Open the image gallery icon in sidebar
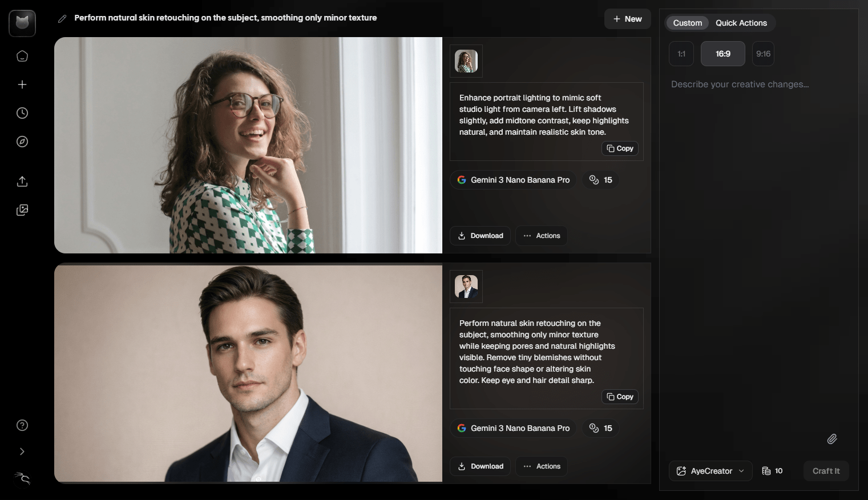868x500 pixels. (22, 210)
